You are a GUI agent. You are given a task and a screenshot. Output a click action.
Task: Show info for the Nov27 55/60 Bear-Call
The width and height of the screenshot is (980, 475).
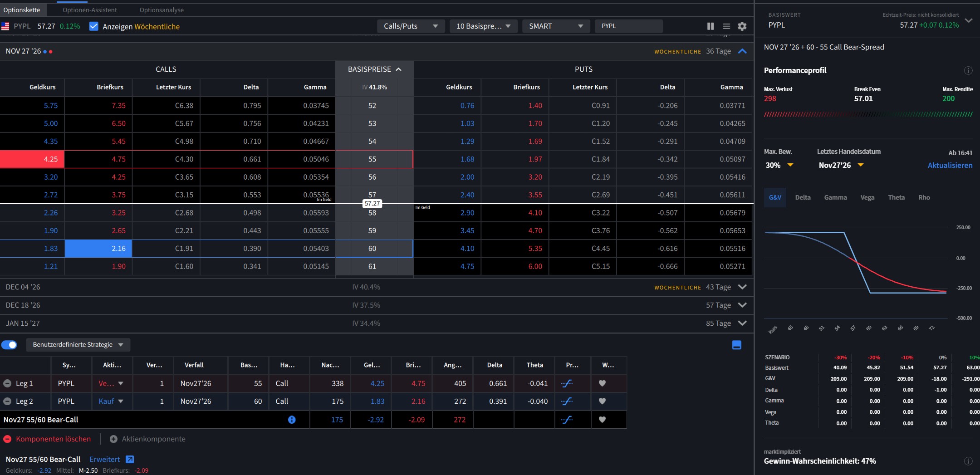tap(292, 420)
